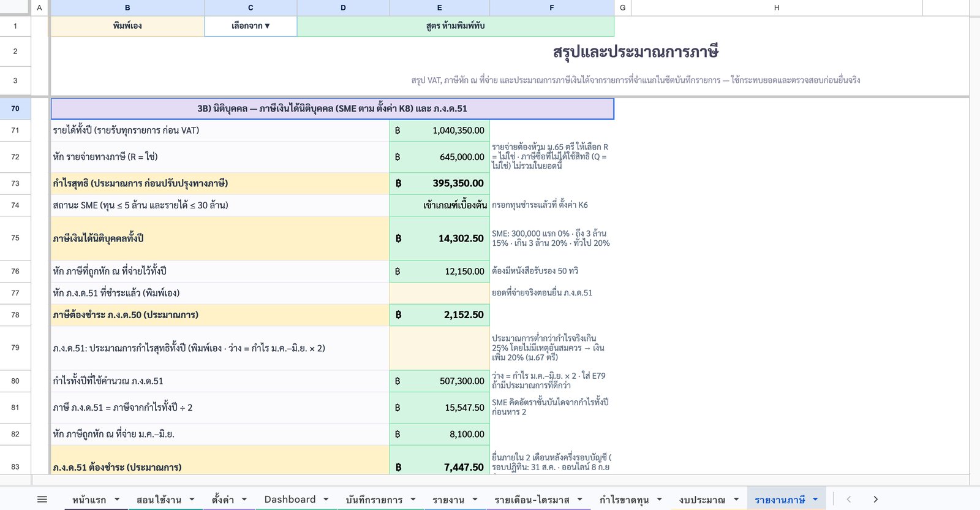Click the select-all corner box
Viewport: 980px width, 510px height.
click(15, 8)
